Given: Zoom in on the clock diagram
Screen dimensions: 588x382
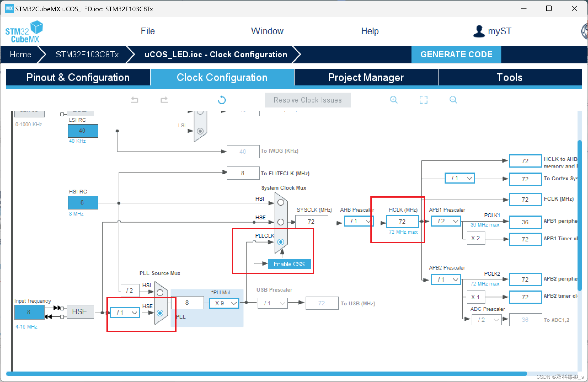Looking at the screenshot, I should coord(394,99).
